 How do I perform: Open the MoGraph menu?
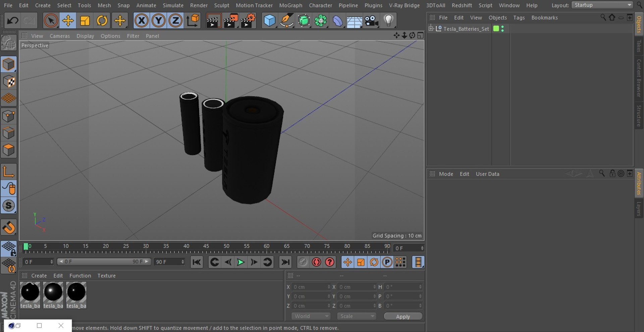click(290, 5)
